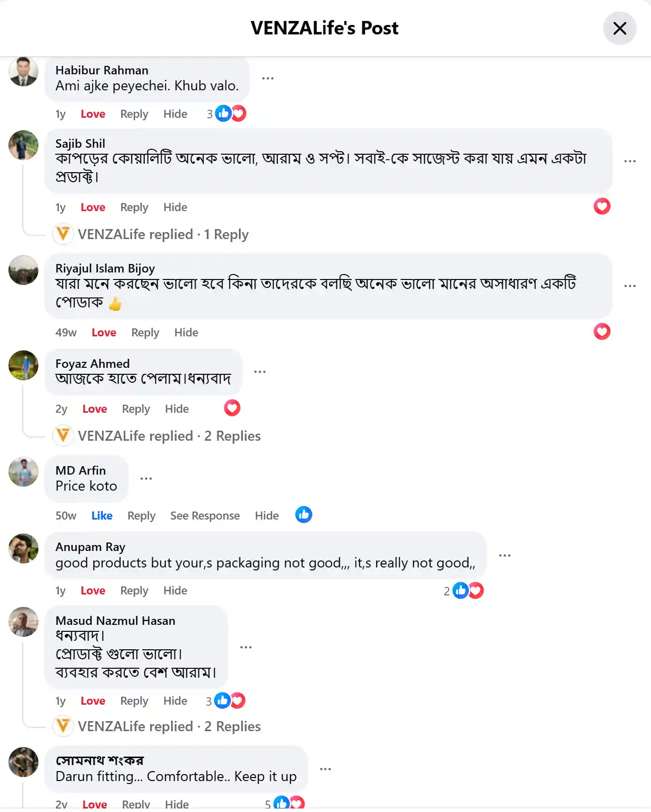651x812 pixels.
Task: Remove Love from Anupam Ray's comment
Action: coord(93,591)
